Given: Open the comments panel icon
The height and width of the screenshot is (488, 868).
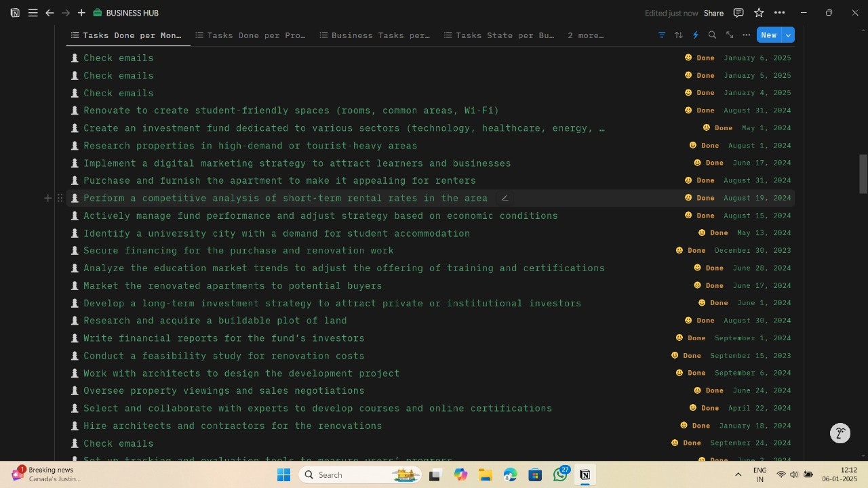Looking at the screenshot, I should [738, 13].
